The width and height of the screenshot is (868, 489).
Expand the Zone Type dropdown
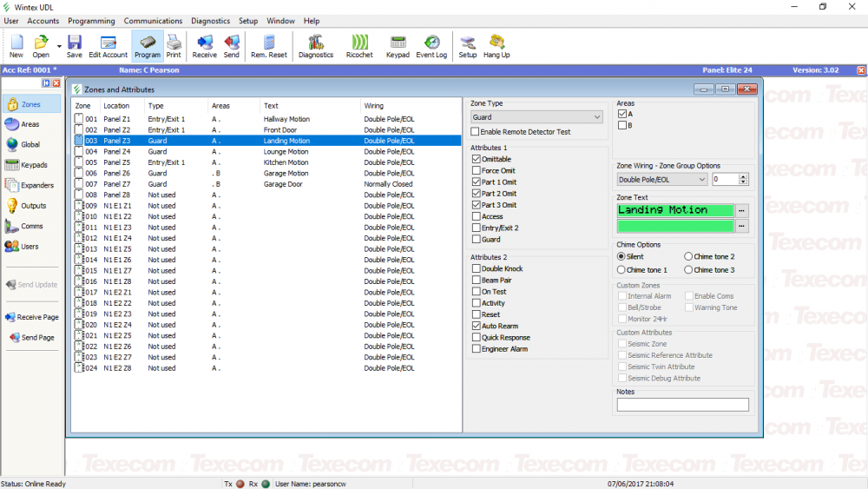click(597, 117)
